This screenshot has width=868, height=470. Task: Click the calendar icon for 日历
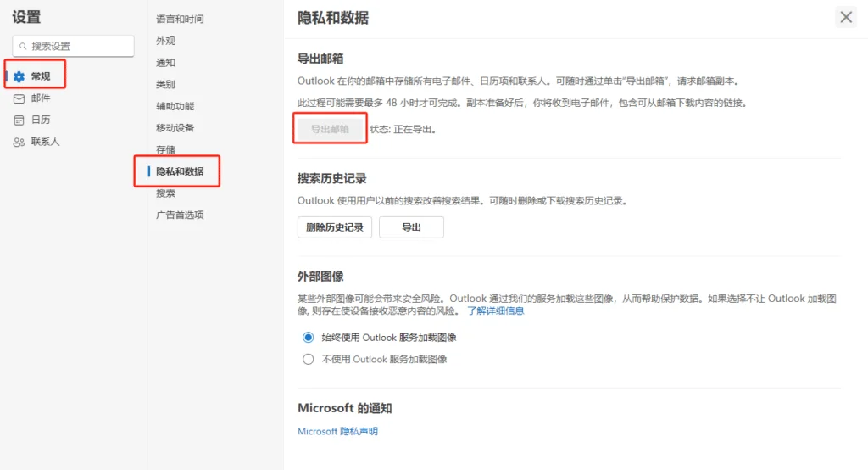pyautogui.click(x=19, y=120)
